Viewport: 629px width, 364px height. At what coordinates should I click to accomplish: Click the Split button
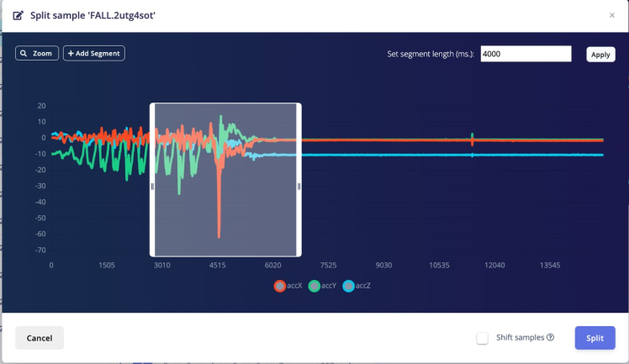tap(595, 338)
